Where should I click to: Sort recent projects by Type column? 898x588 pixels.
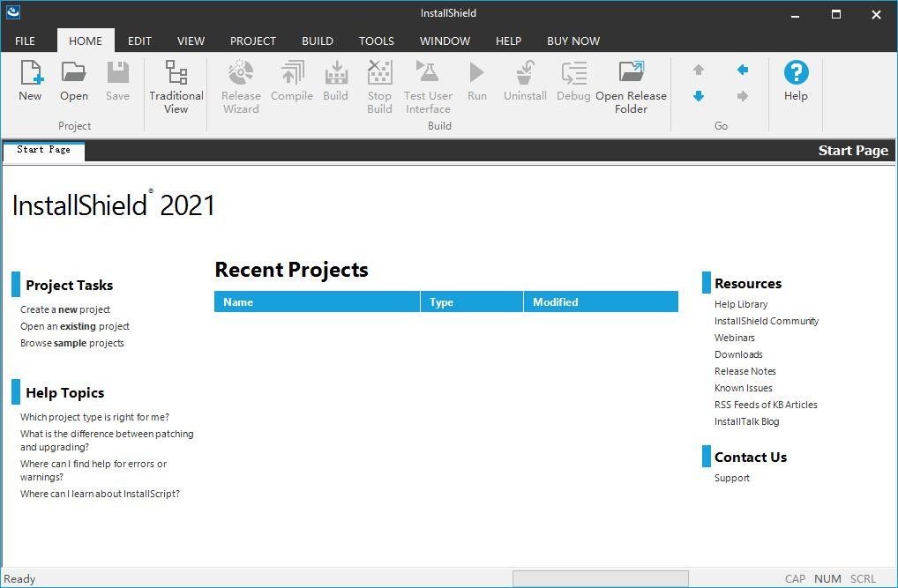point(472,301)
